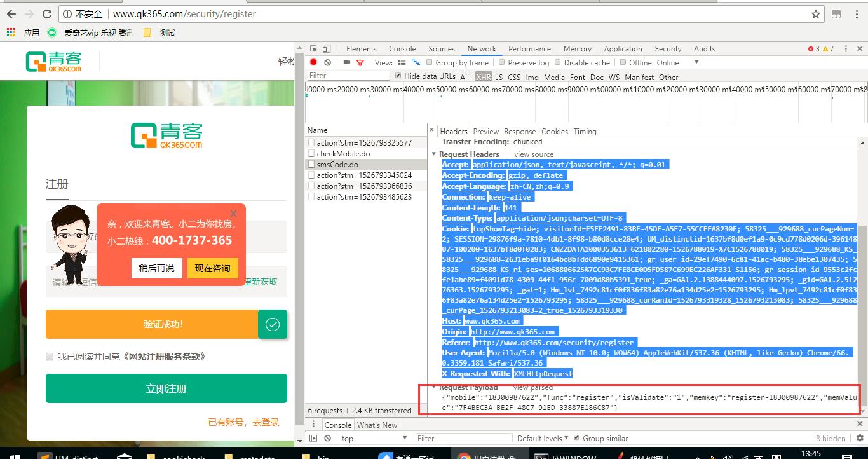The image size is (868, 459).
Task: Agree to the site registration terms checkbox
Action: 50,357
